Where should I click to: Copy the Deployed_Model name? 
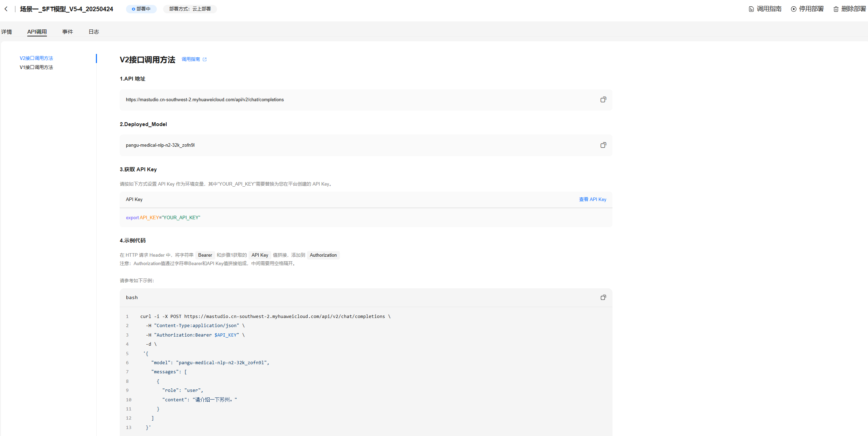coord(603,145)
